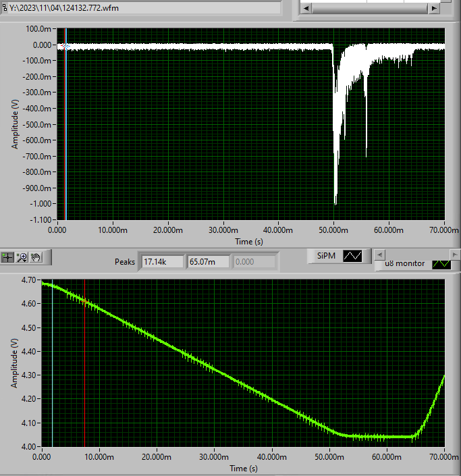Image resolution: width=461 pixels, height=476 pixels.
Task: Select the hand panning tool
Action: click(36, 257)
